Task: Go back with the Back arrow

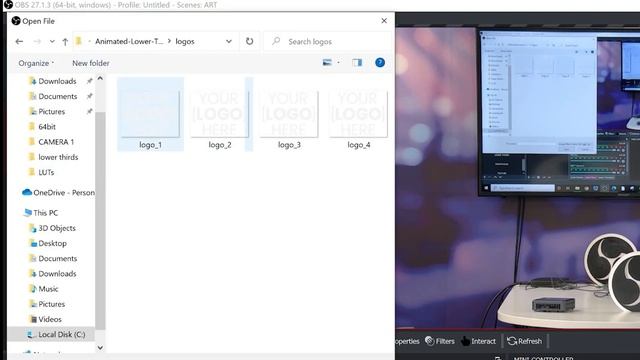Action: [x=19, y=42]
